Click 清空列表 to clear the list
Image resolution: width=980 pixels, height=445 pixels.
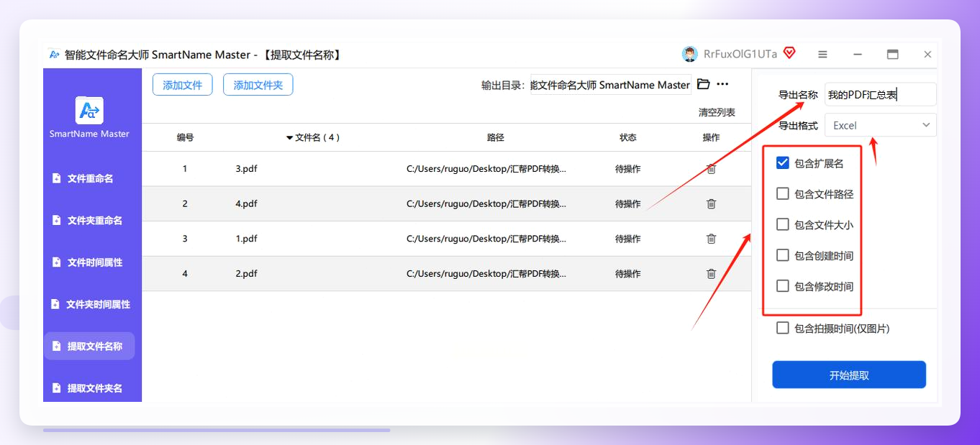click(717, 113)
